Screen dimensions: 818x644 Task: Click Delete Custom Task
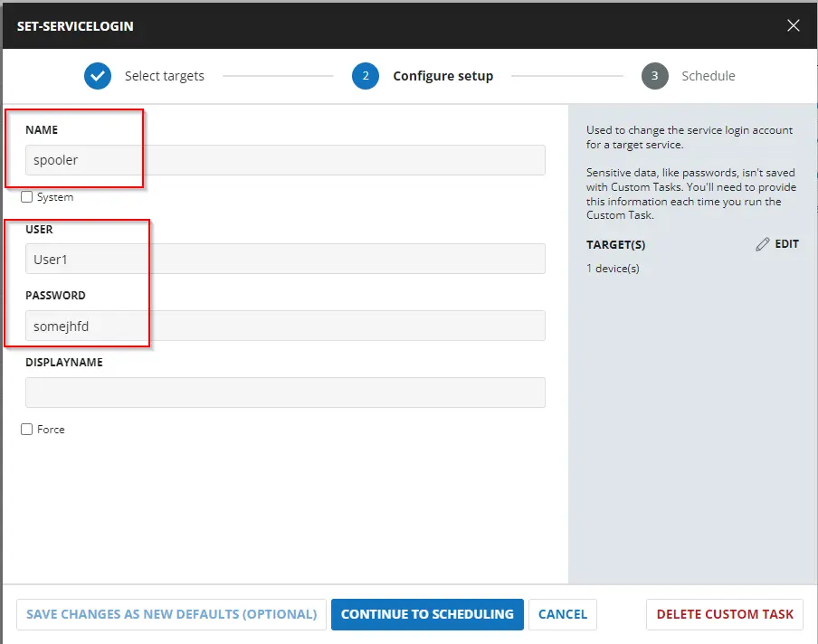(x=724, y=614)
